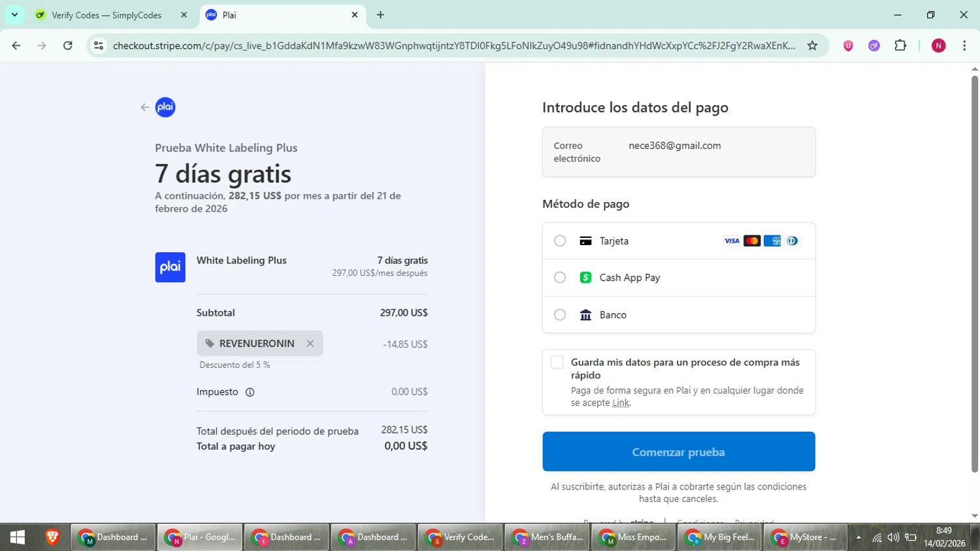Click the '282,15 US$' total after trial
The width and height of the screenshot is (980, 551).
point(404,430)
